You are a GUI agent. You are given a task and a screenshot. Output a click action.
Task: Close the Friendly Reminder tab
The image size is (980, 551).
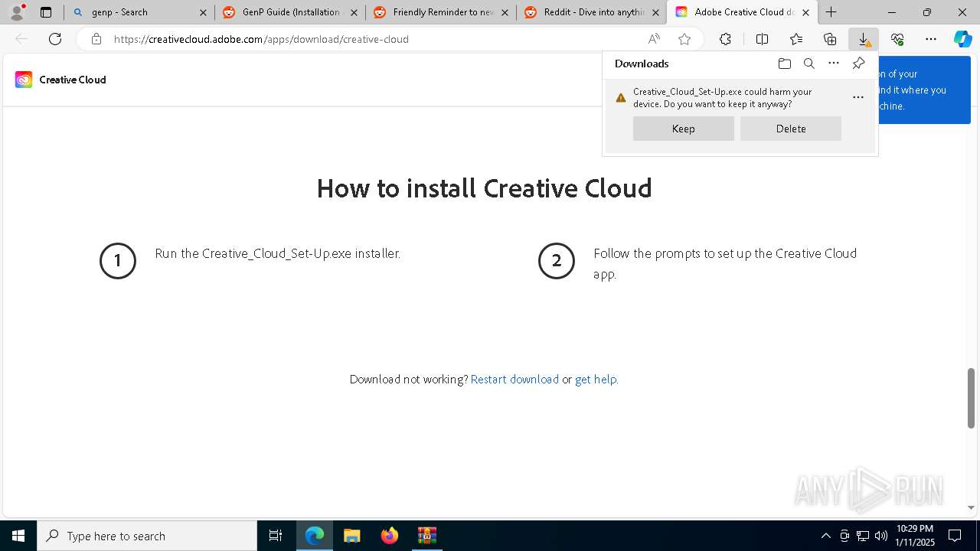pos(505,12)
